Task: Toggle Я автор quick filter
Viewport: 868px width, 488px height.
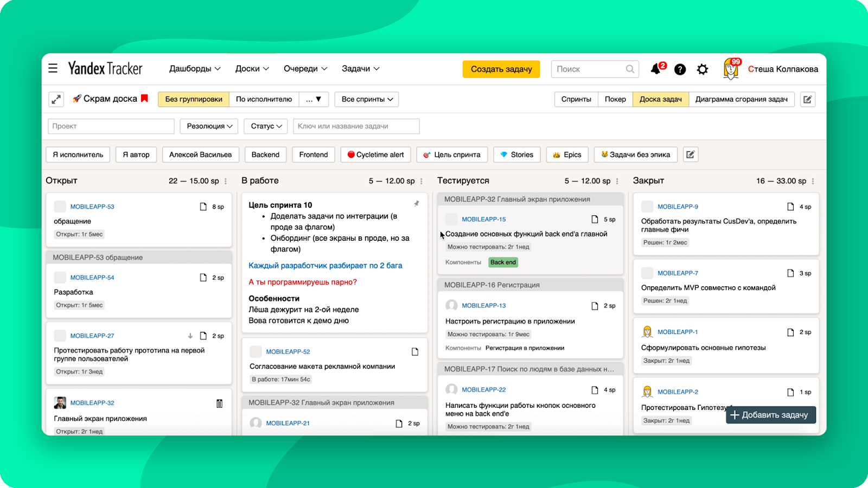Action: point(136,155)
